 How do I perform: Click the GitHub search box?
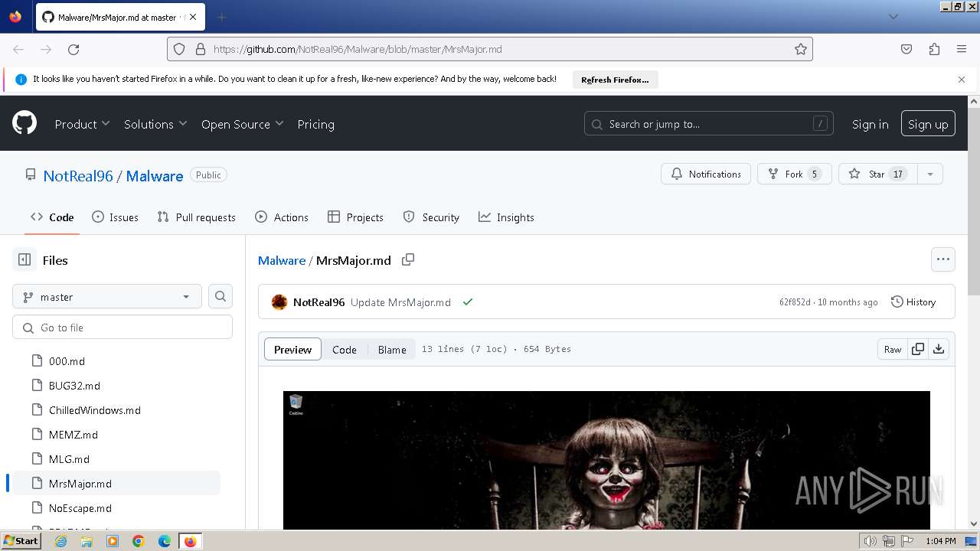point(709,124)
